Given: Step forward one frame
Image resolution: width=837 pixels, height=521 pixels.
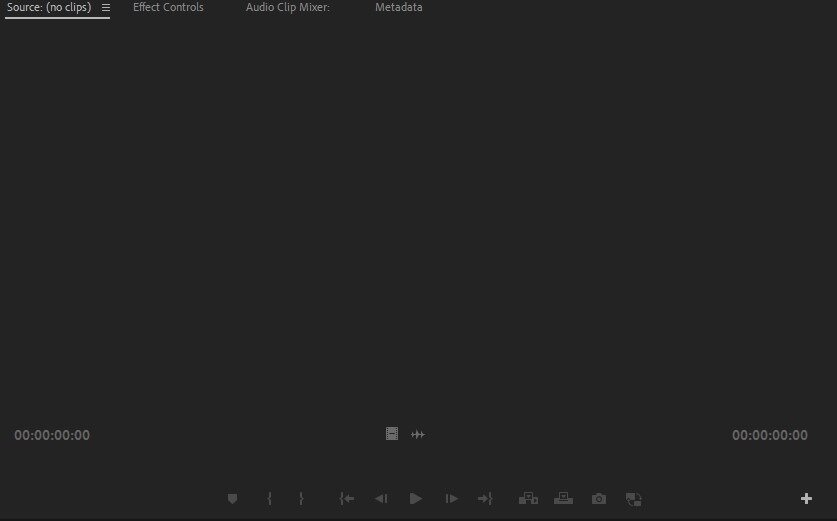Looking at the screenshot, I should (x=452, y=499).
